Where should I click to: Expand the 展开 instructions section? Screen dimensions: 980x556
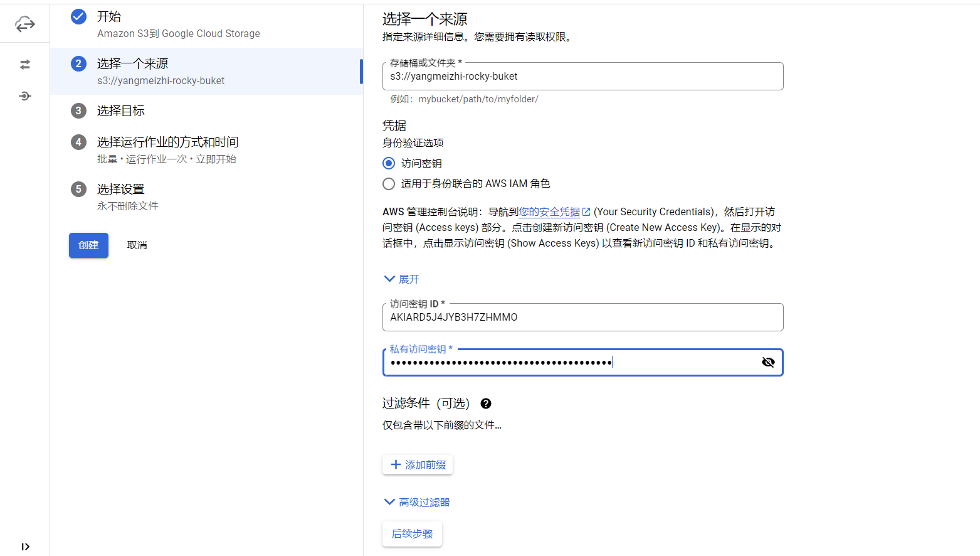tap(401, 279)
